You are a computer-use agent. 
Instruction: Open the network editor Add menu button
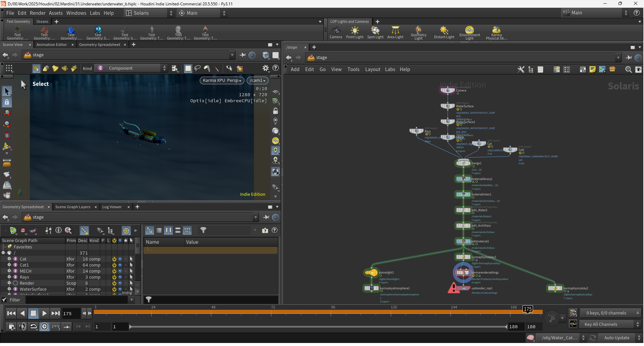coord(295,69)
